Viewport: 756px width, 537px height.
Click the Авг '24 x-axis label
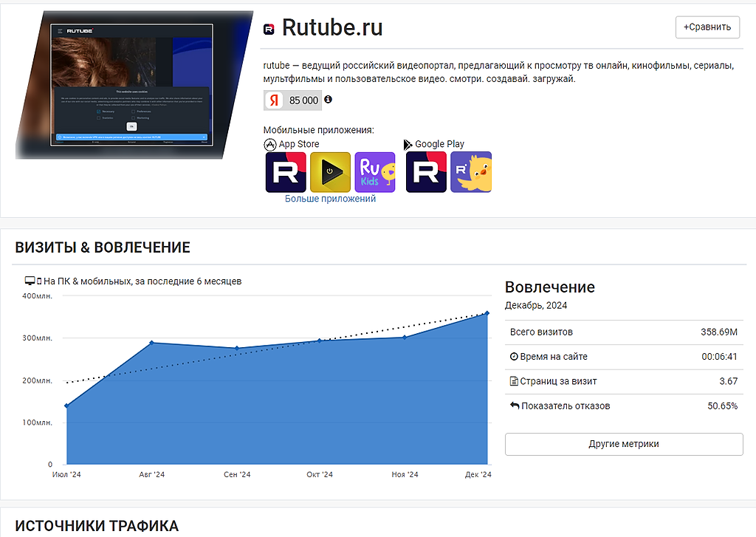[152, 474]
